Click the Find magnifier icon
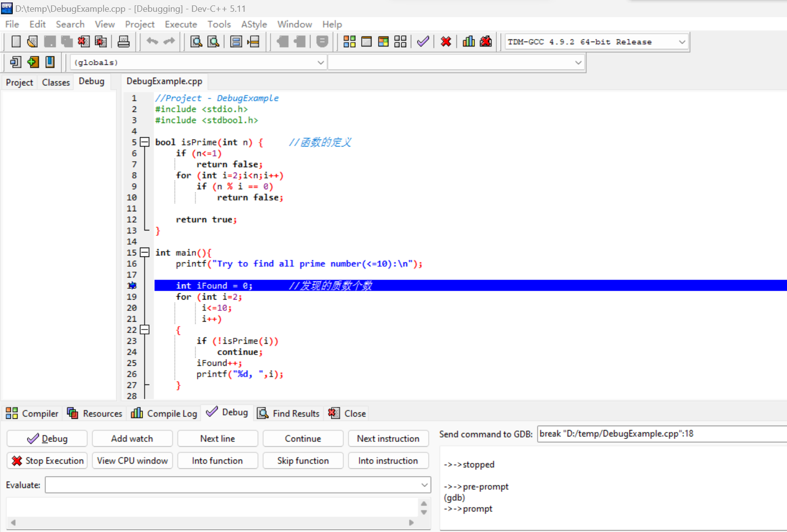The image size is (787, 532). (196, 42)
